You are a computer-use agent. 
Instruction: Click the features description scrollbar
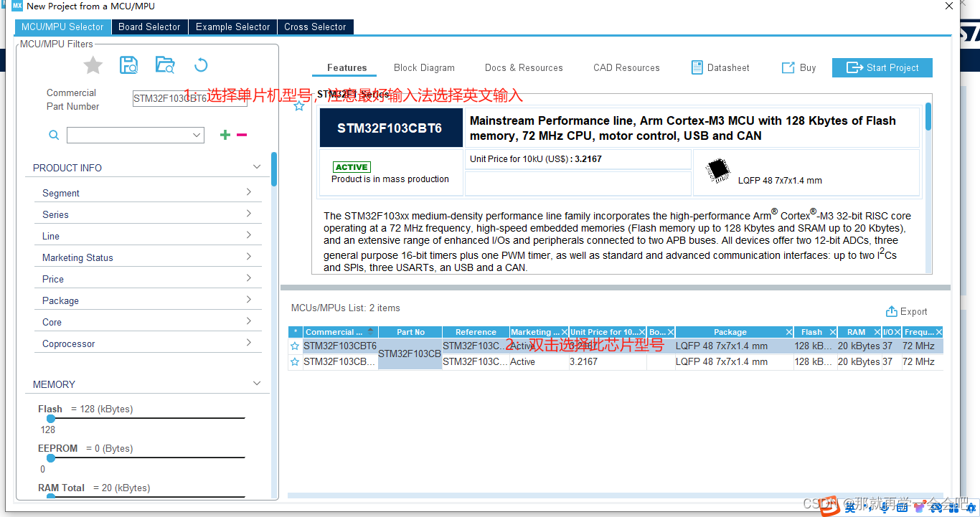(x=928, y=116)
